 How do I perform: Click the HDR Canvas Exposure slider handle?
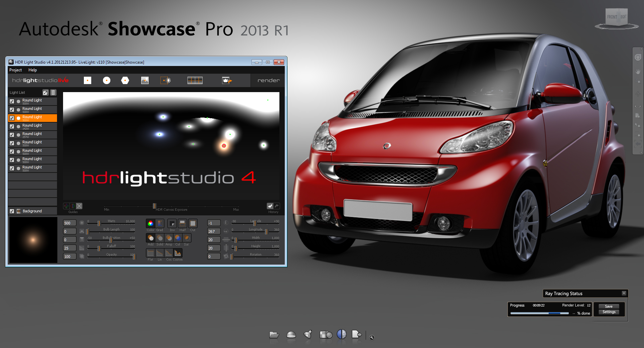pos(154,206)
